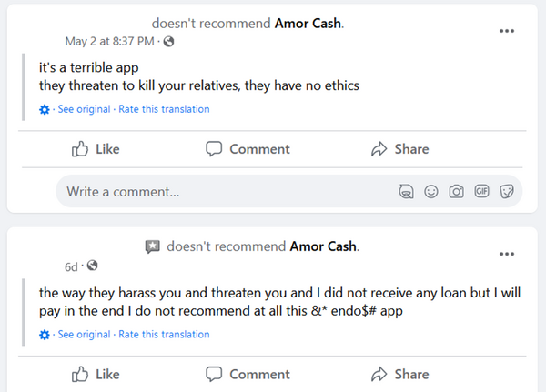546x392 pixels.
Task: Click the translation gear on second review
Action: click(x=45, y=335)
